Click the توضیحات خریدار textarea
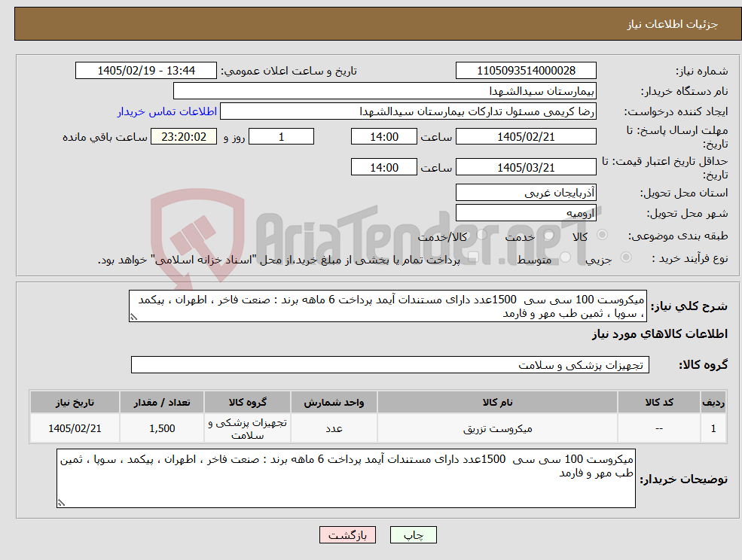The width and height of the screenshot is (742, 560). point(346,478)
